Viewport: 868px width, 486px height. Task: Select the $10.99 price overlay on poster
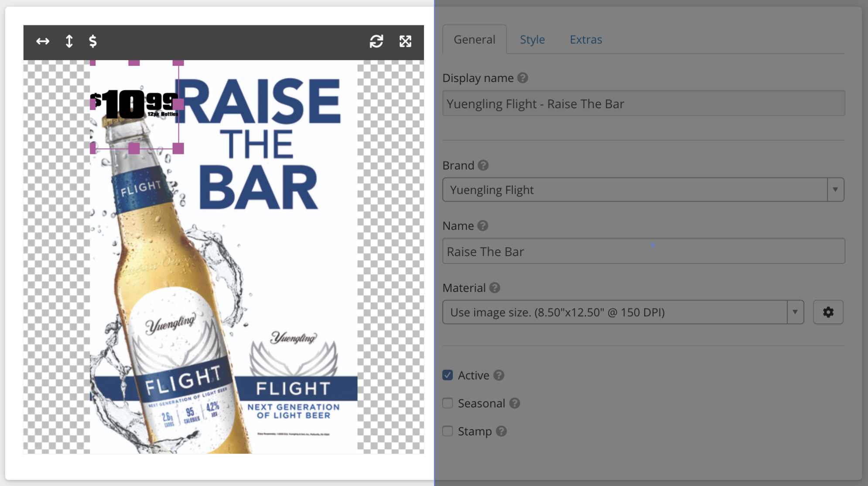click(x=134, y=104)
